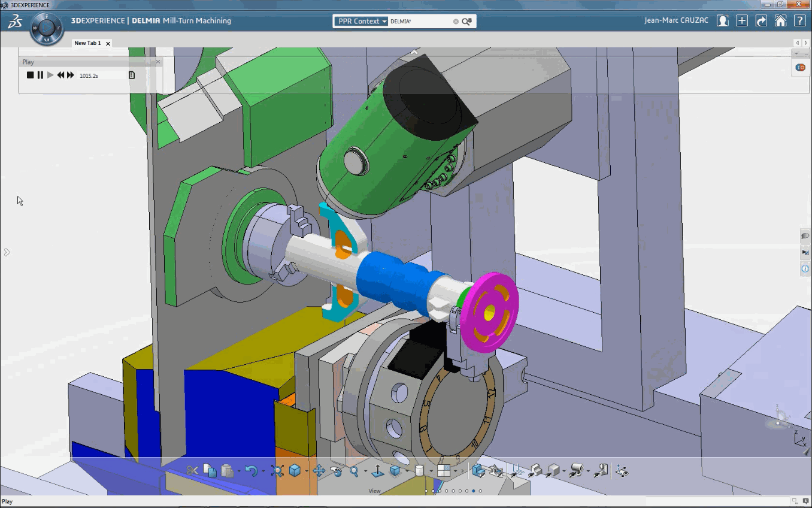Click the machine icon right of 3D block
Viewport: 812px width, 508px height.
click(x=496, y=471)
